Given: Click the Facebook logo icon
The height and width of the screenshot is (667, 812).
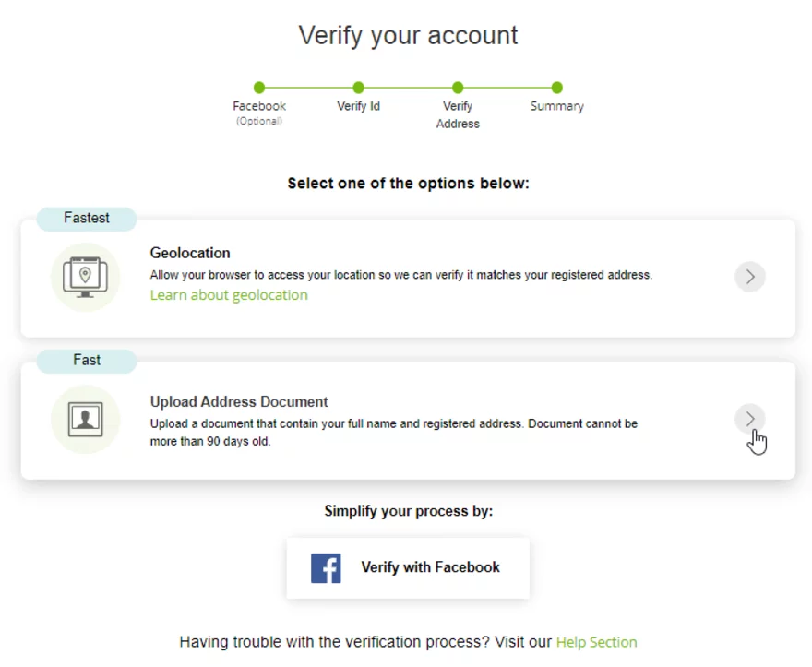Looking at the screenshot, I should pos(326,568).
